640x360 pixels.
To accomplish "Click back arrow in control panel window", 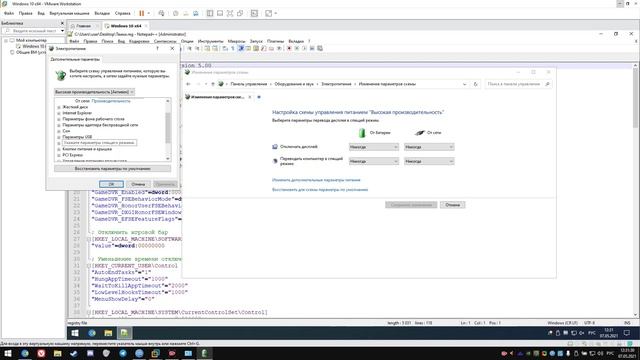I will 188,84.
